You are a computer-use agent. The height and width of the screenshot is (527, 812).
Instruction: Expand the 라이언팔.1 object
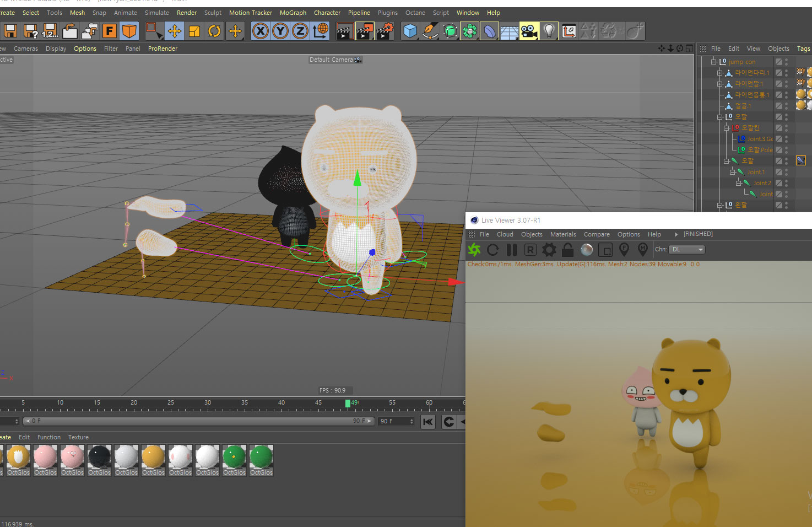[720, 84]
